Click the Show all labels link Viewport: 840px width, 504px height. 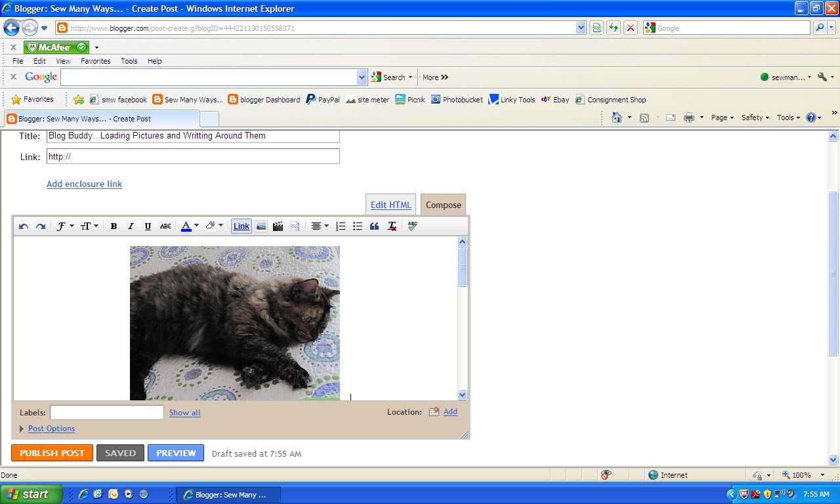click(x=185, y=413)
